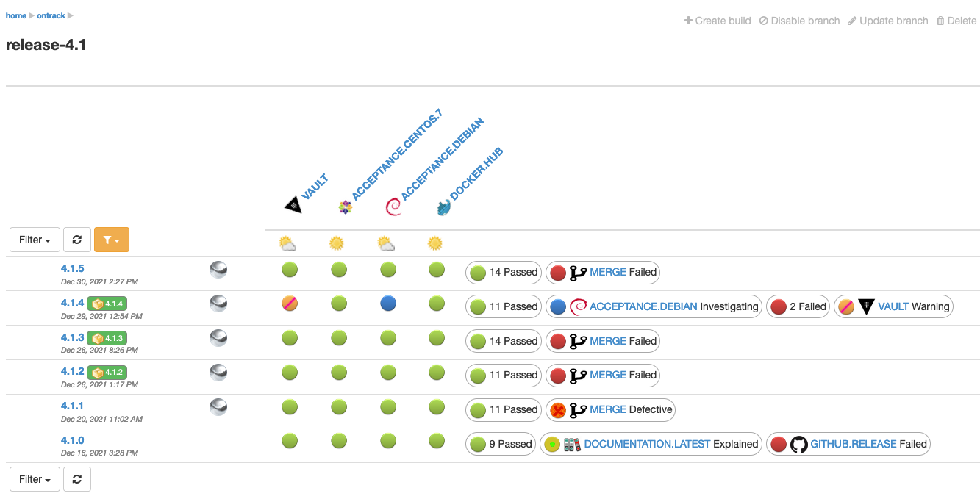Click the Vault promotion level icon
This screenshot has width=980, height=499.
click(x=293, y=205)
